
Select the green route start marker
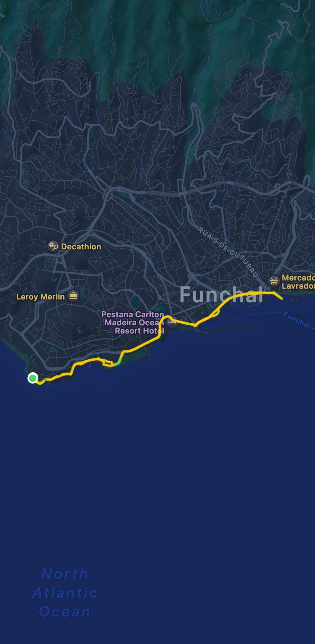pyautogui.click(x=33, y=378)
